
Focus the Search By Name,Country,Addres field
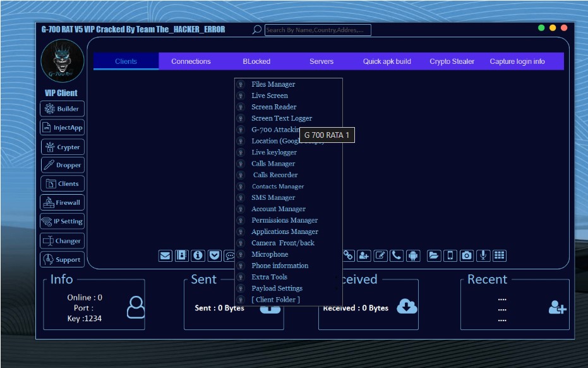click(318, 30)
